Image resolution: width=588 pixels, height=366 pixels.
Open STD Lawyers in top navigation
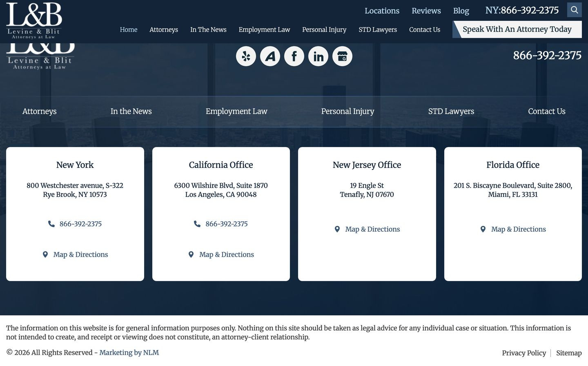[x=378, y=29]
